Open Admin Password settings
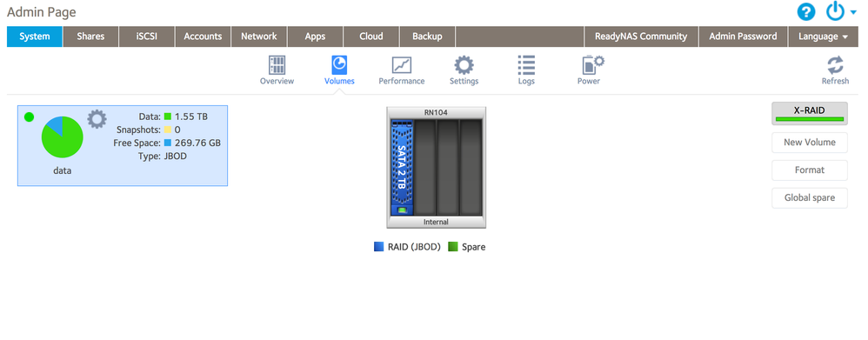 click(x=743, y=37)
